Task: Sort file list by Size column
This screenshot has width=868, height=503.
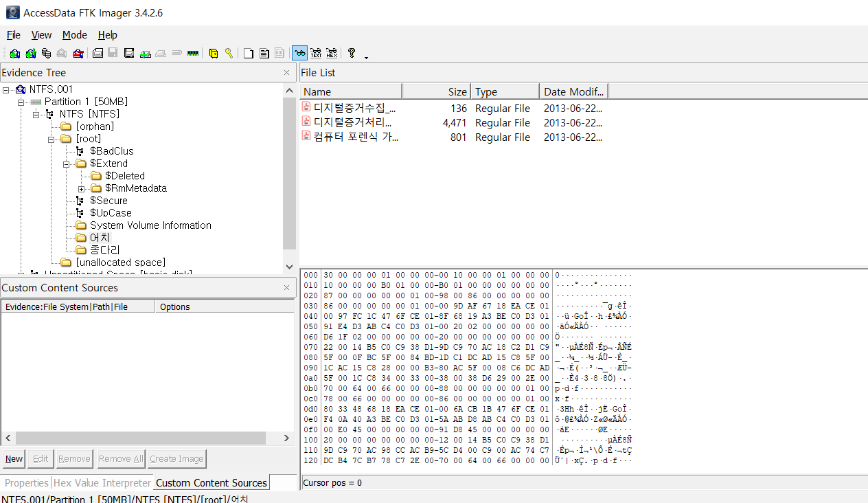Action: tap(436, 91)
